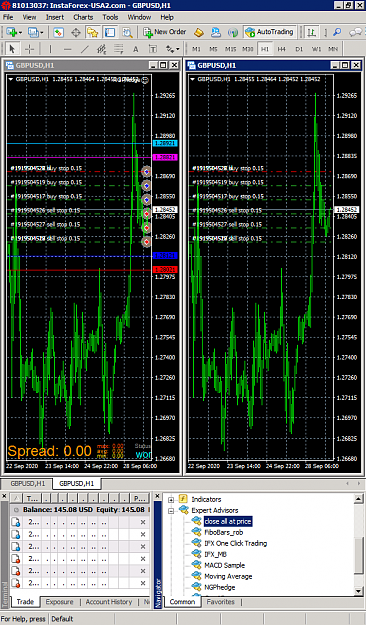Collapse the Expert Advisors tree node
The width and height of the screenshot is (366, 625).
click(x=171, y=511)
